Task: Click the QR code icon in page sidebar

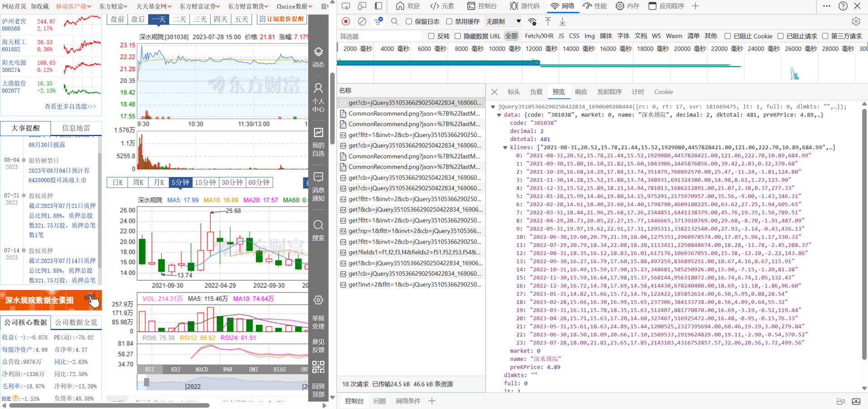Action: click(x=318, y=367)
